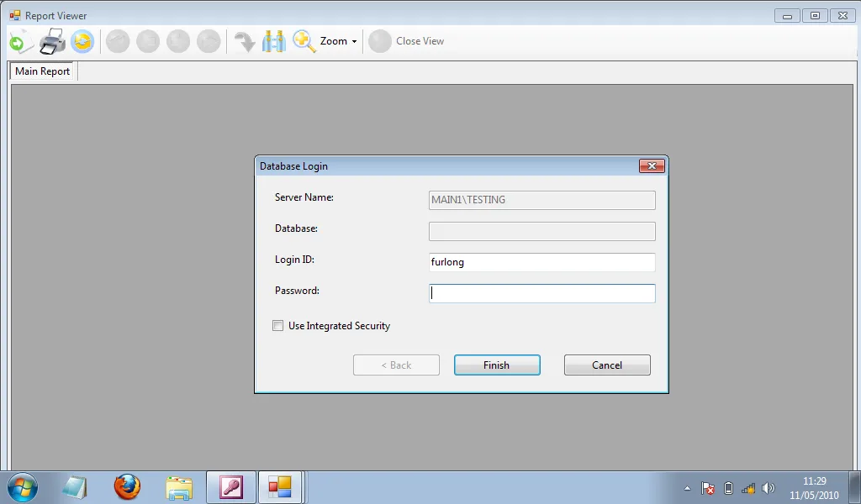
Task: Minimize the Report Viewer window
Action: point(787,16)
